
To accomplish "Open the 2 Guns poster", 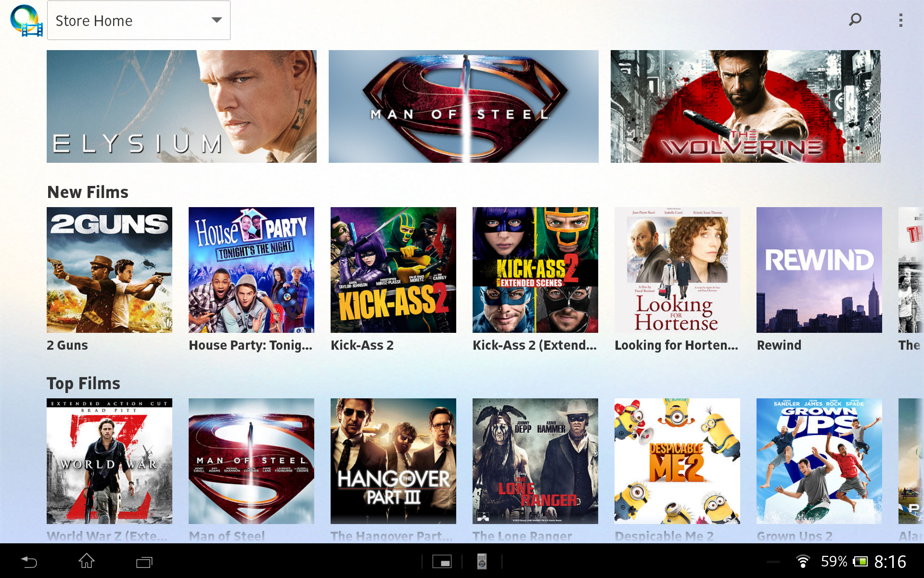I will [x=109, y=270].
